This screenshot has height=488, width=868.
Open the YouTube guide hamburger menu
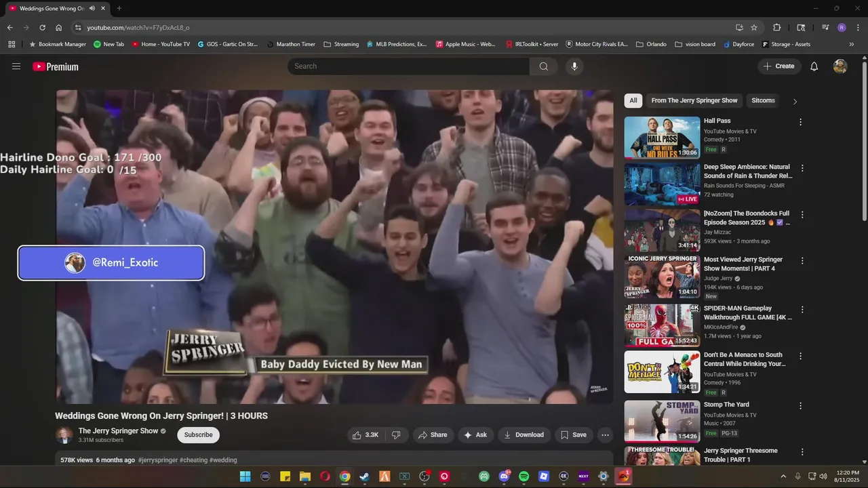16,66
